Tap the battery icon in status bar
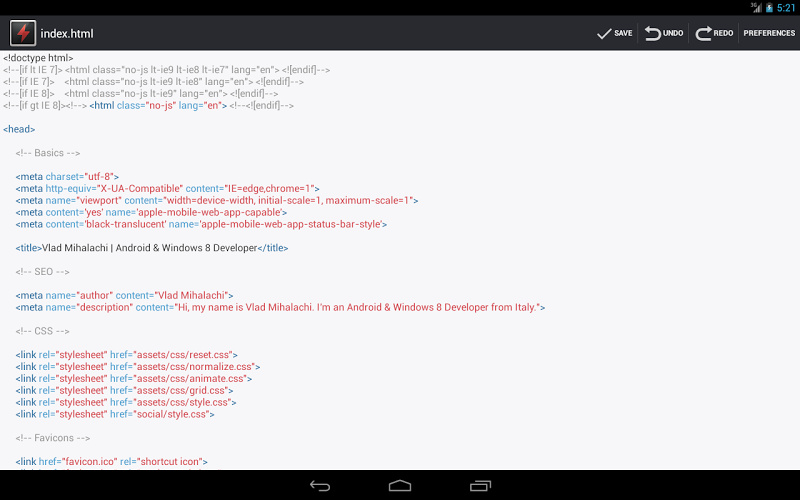The width and height of the screenshot is (800, 500). click(769, 8)
